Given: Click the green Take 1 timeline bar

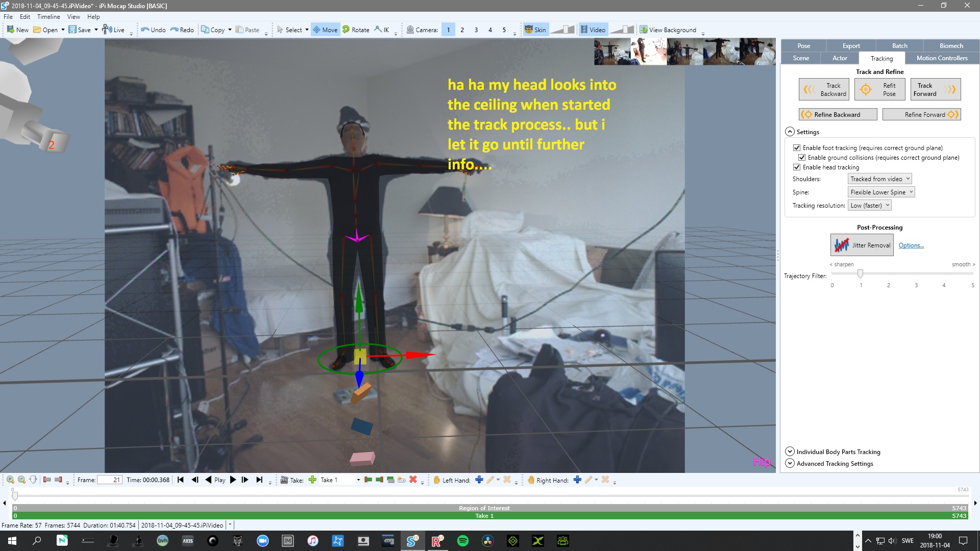Looking at the screenshot, I should [x=489, y=516].
